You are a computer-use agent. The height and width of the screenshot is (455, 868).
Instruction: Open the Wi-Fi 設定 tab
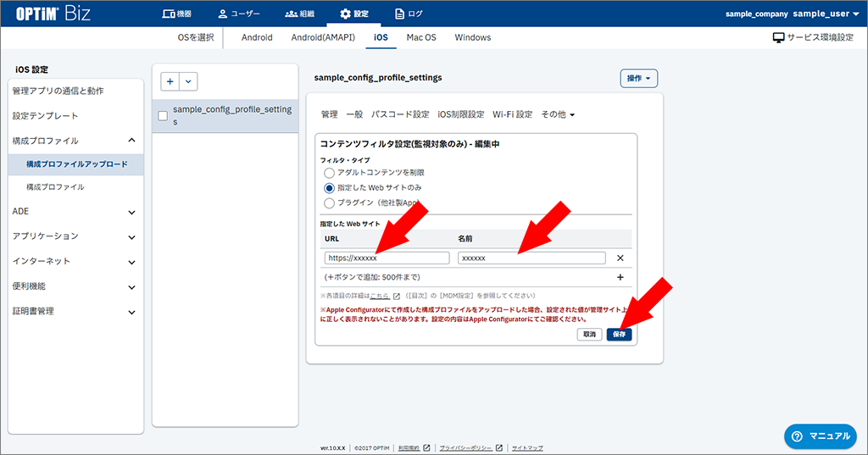513,114
